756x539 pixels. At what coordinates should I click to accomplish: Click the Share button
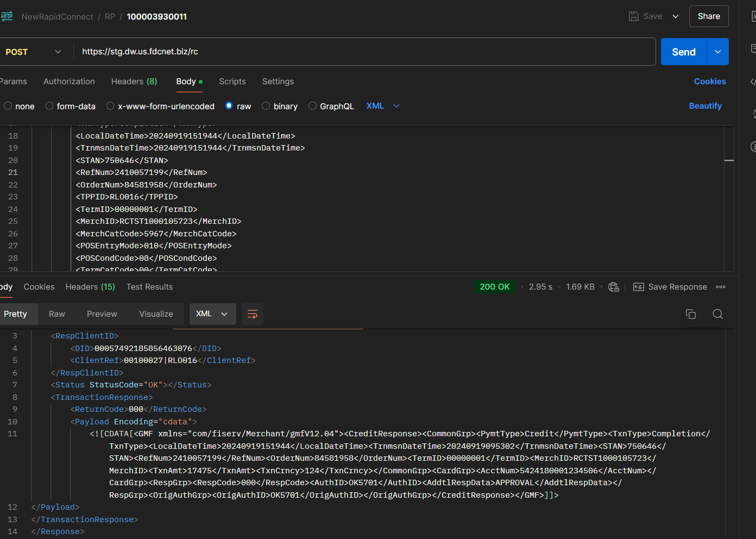(709, 16)
